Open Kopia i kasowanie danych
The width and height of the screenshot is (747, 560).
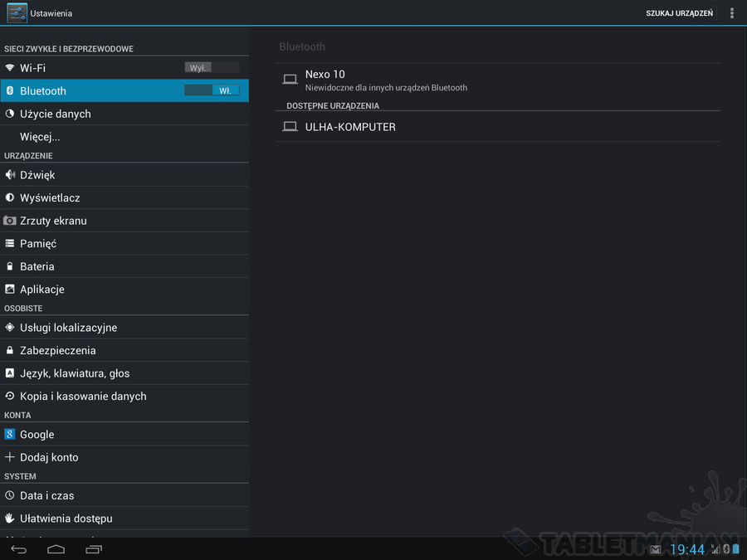point(124,397)
